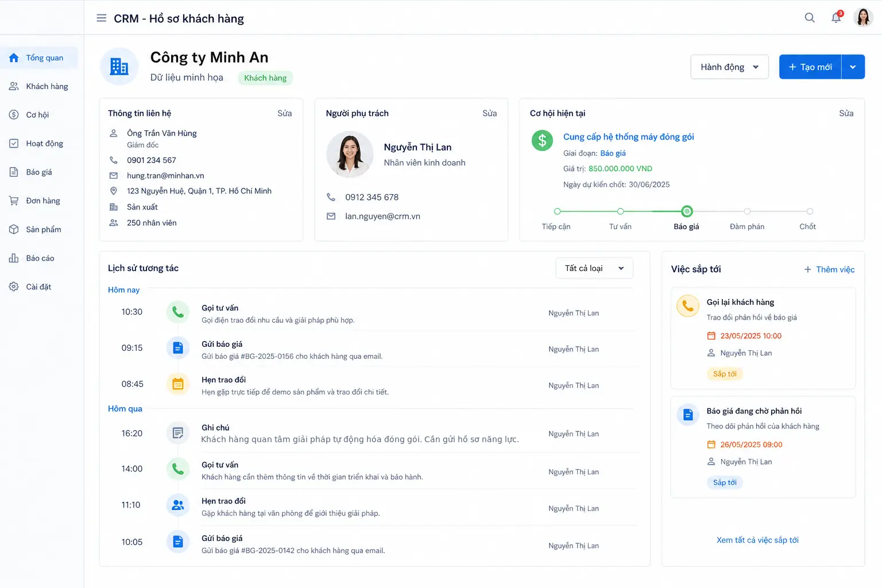The height and width of the screenshot is (588, 882).
Task: Click phone icon beside 0912 345 678
Action: [x=331, y=197]
